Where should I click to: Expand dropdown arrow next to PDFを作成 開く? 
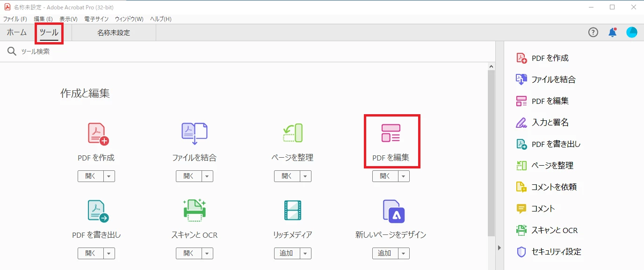(x=109, y=176)
